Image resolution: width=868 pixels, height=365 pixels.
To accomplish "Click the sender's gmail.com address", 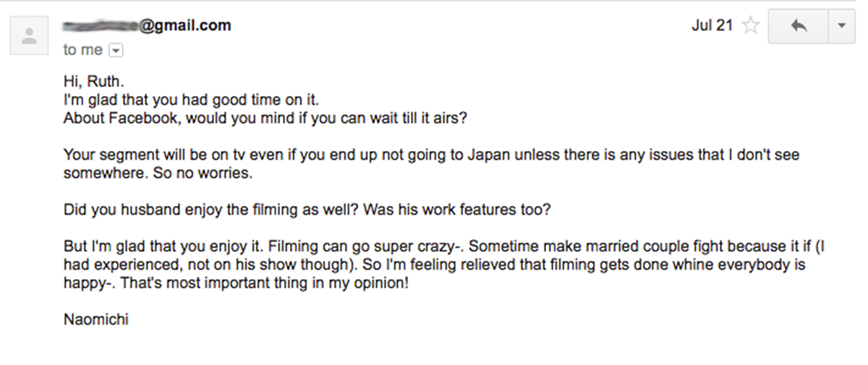I will tap(148, 25).
